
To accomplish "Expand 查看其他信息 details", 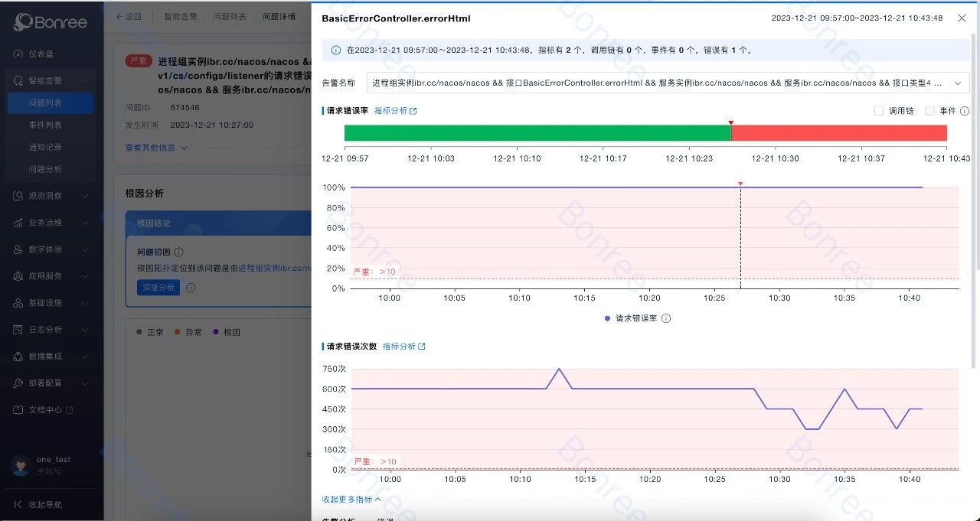I will [x=156, y=148].
